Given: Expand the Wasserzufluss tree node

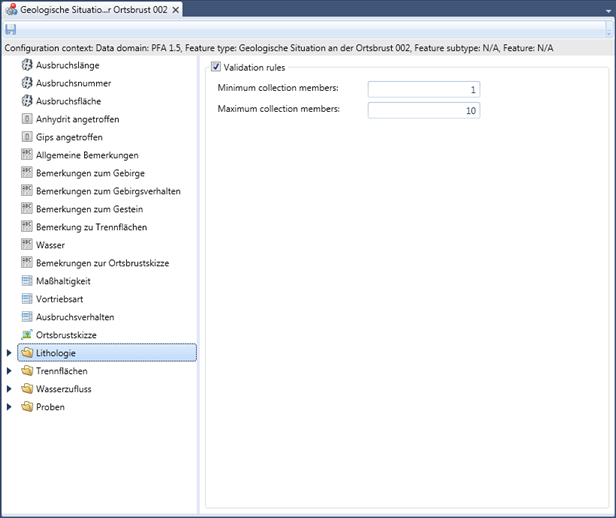Looking at the screenshot, I should 10,389.
